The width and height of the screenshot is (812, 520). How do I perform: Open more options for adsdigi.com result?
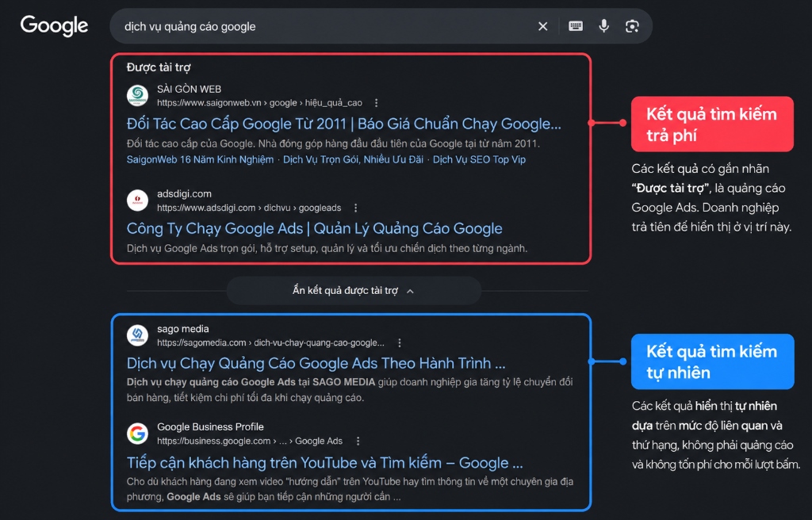pyautogui.click(x=355, y=208)
